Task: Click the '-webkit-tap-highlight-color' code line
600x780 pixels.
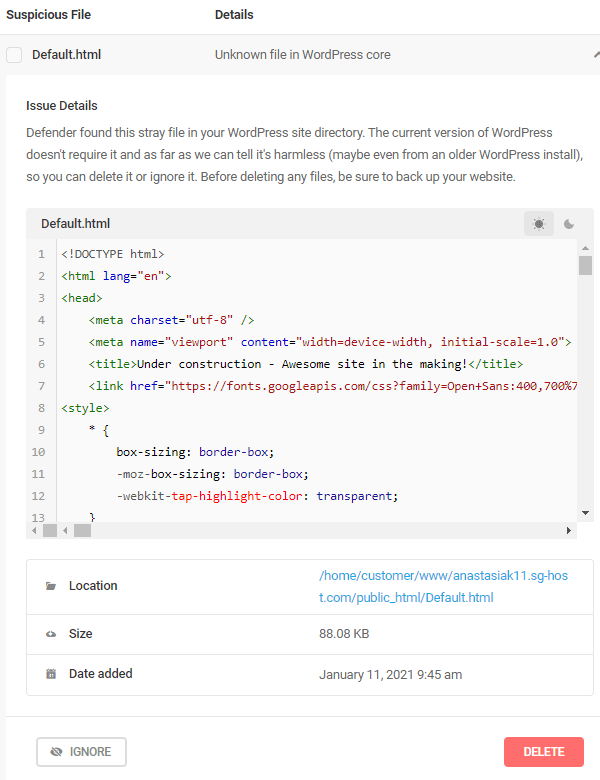Action: coord(257,496)
